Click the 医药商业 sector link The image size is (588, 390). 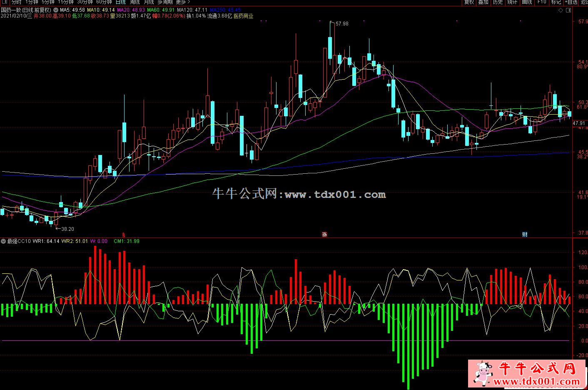[x=244, y=16]
